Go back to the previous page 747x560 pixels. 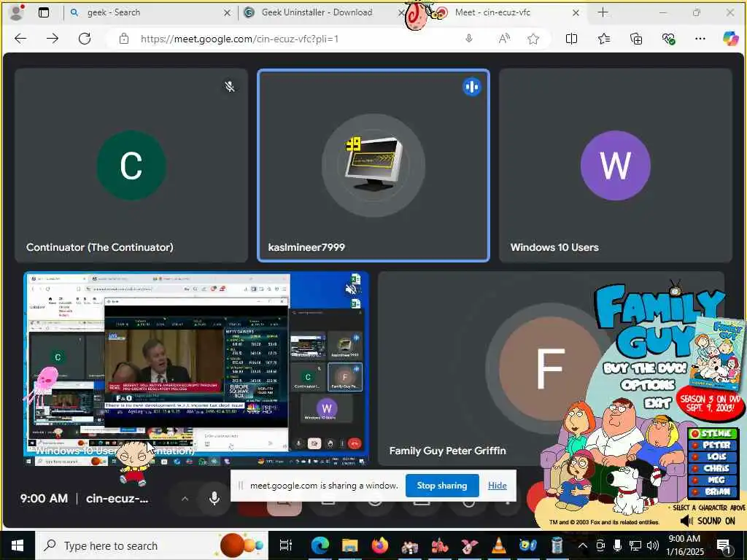(x=20, y=39)
